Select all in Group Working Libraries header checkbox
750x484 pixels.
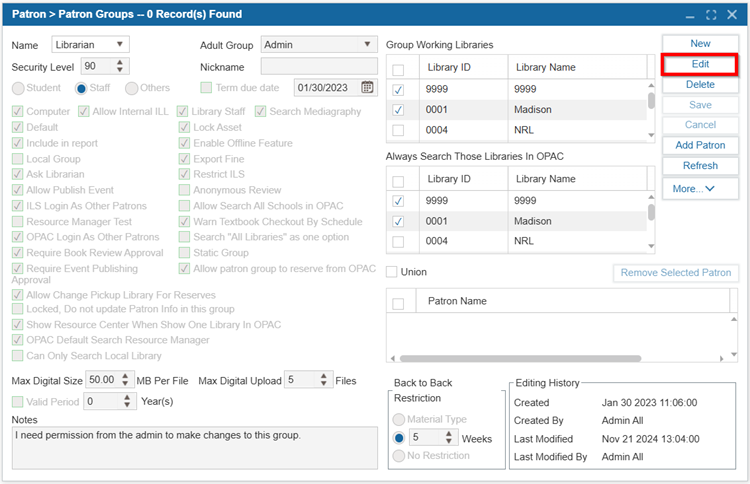point(398,70)
